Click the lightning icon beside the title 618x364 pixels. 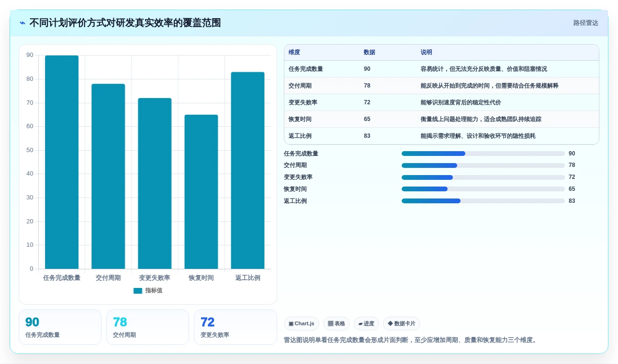coord(22,23)
